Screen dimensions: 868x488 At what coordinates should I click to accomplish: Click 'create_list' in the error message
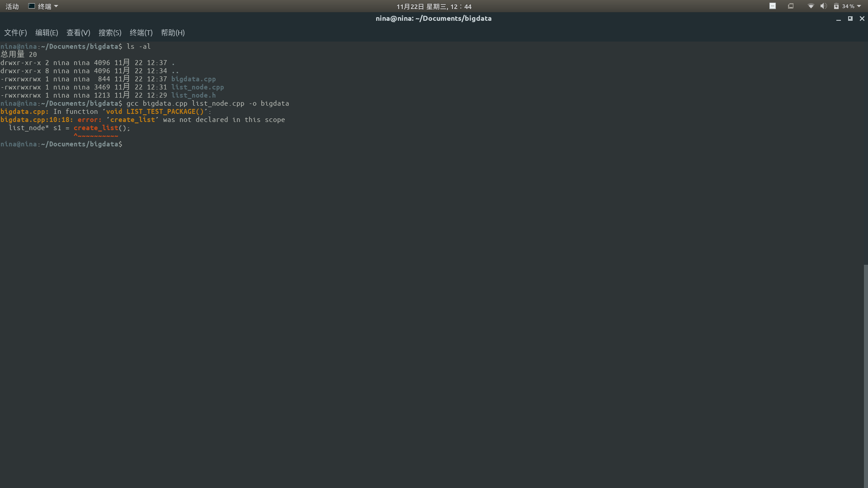tap(132, 120)
